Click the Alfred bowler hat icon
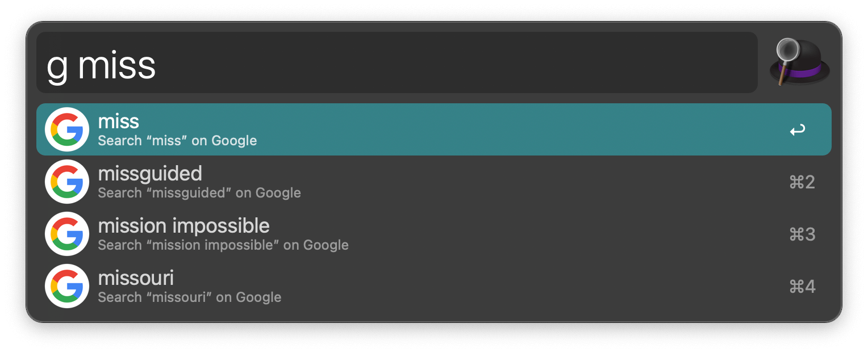Viewport: 868px width, 353px height. tap(799, 62)
